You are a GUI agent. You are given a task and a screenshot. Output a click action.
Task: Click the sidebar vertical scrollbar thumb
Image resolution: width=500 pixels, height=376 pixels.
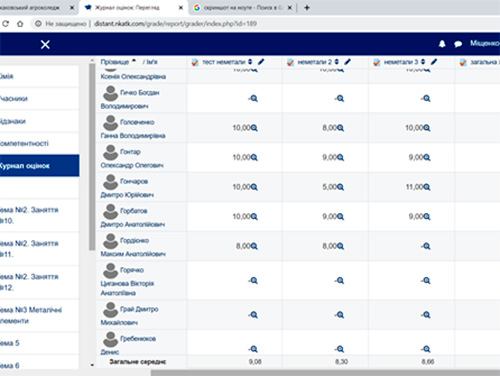point(92,157)
